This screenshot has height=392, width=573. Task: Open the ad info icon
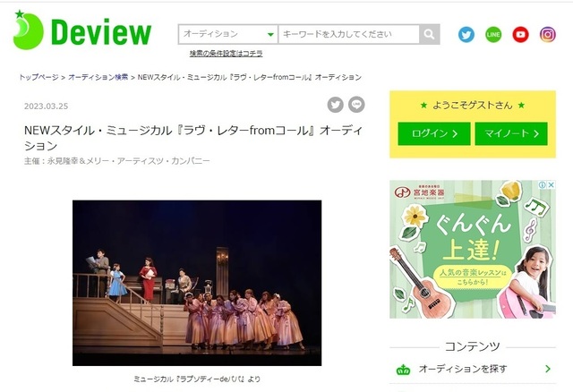pos(543,185)
